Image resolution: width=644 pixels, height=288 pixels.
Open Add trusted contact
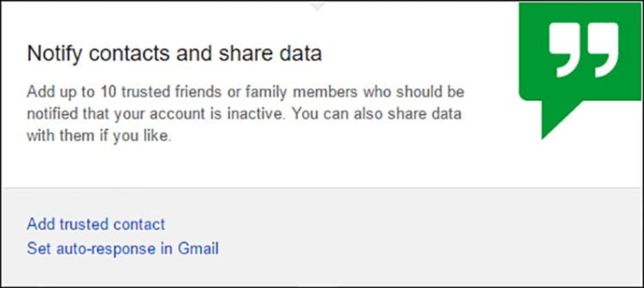[x=96, y=224]
